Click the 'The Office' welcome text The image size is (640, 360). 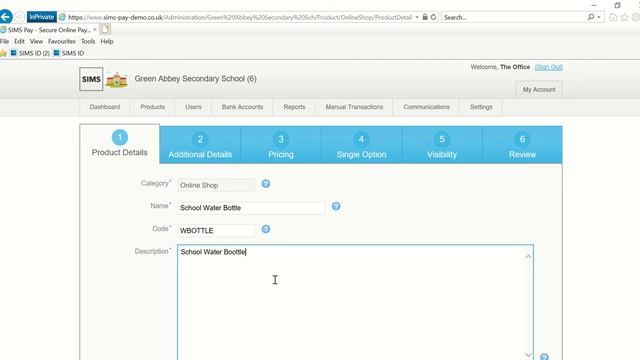(x=515, y=67)
